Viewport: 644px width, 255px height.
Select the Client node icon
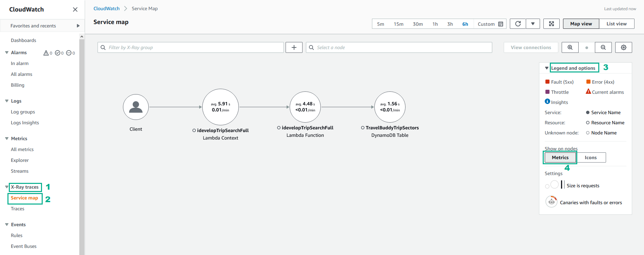tap(136, 107)
